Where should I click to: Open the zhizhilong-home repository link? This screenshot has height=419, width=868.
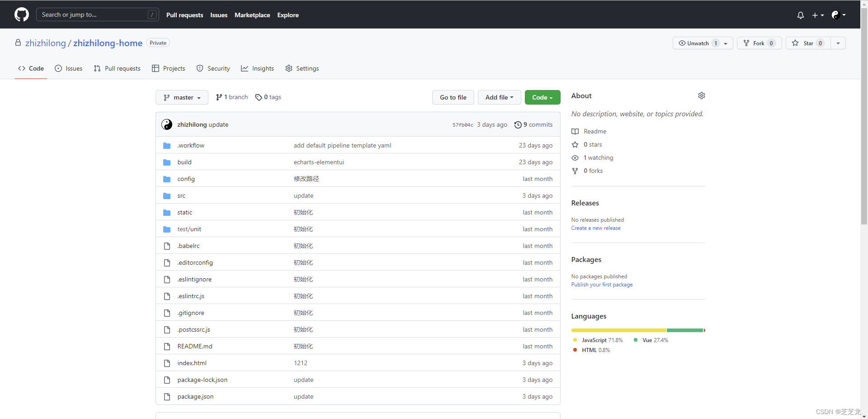click(x=108, y=43)
